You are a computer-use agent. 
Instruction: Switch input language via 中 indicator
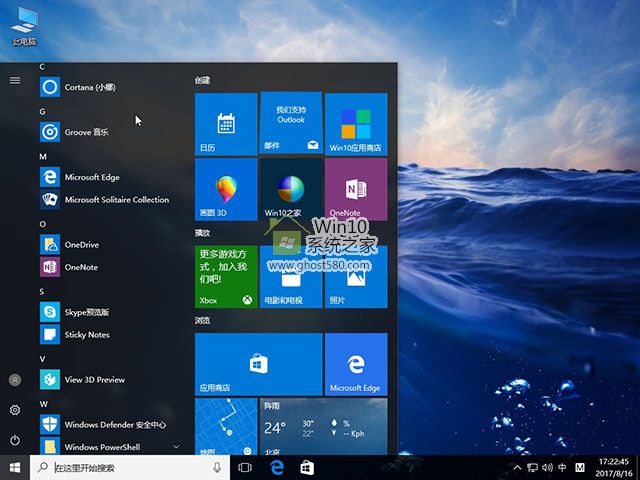coord(562,468)
